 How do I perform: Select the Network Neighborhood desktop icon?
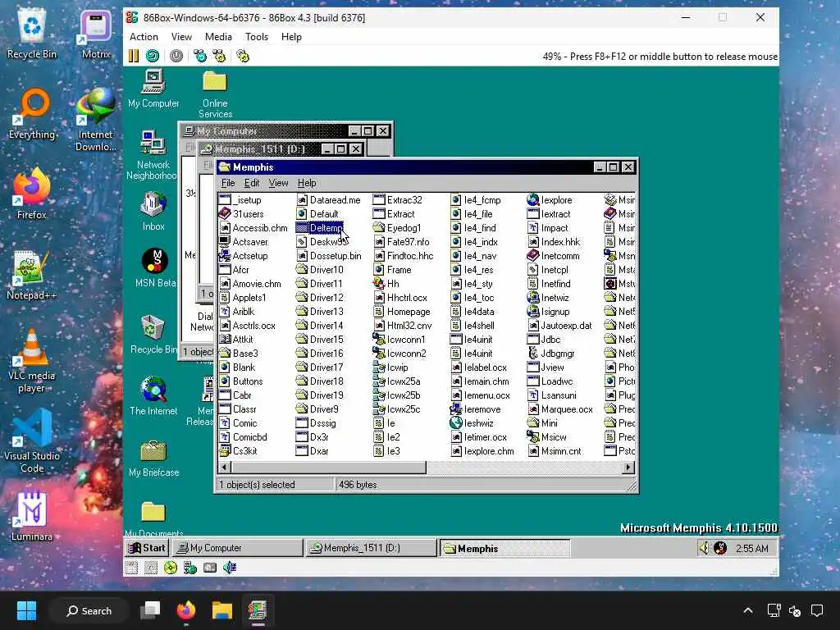(x=153, y=155)
